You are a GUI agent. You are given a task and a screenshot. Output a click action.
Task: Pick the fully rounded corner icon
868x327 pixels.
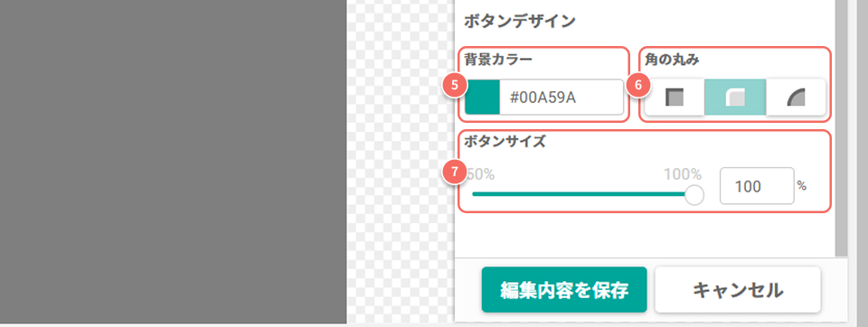[796, 98]
